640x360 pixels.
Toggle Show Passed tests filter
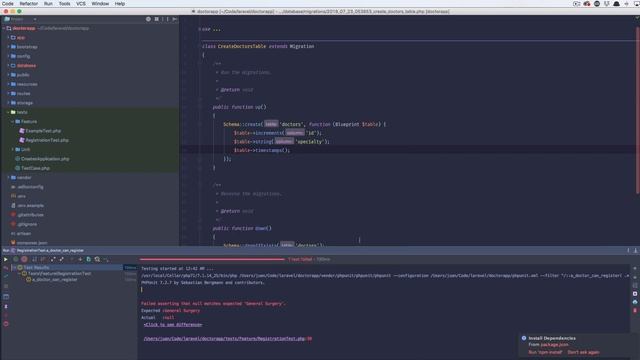[16, 259]
